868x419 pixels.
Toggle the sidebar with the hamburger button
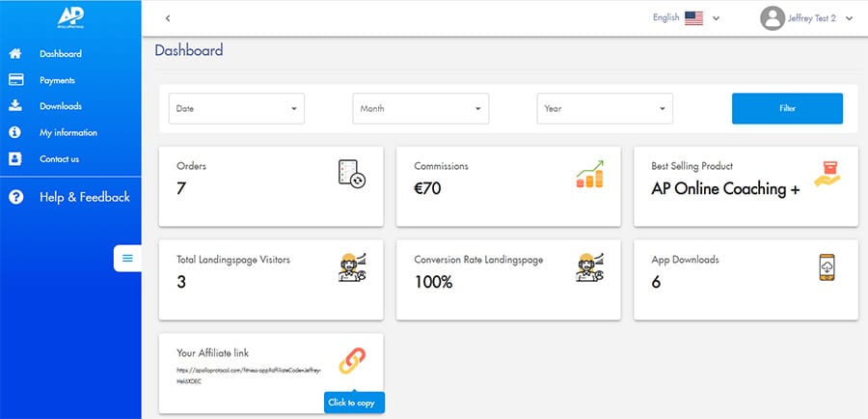click(127, 259)
